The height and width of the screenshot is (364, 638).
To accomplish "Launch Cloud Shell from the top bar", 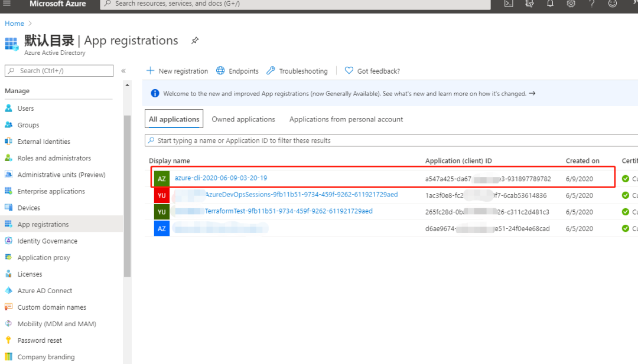I will [x=509, y=4].
